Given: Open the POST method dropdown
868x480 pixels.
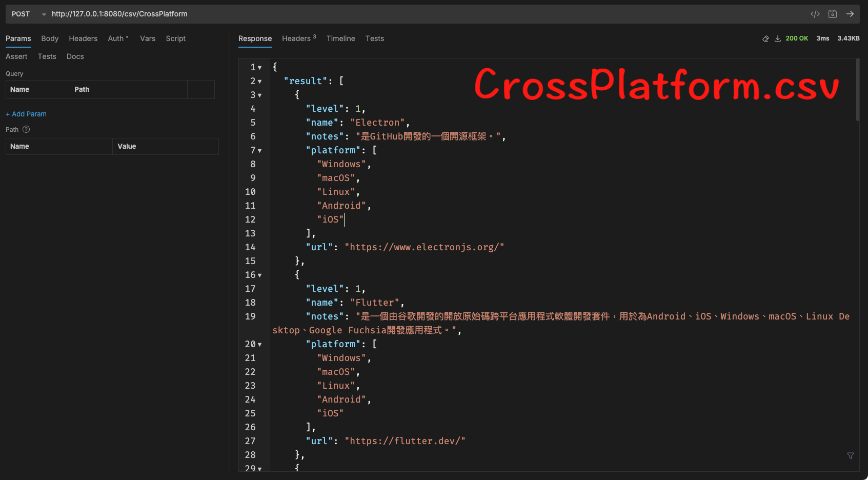Looking at the screenshot, I should [x=29, y=14].
